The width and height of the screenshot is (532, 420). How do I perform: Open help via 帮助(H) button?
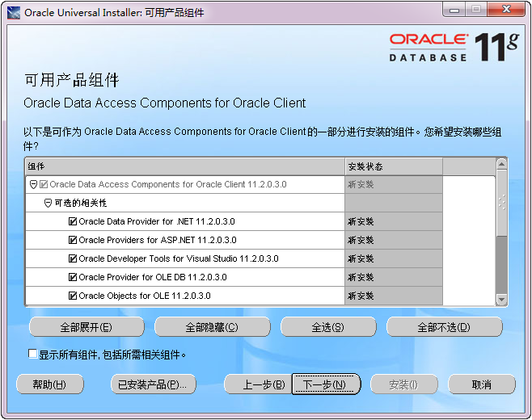(x=50, y=384)
